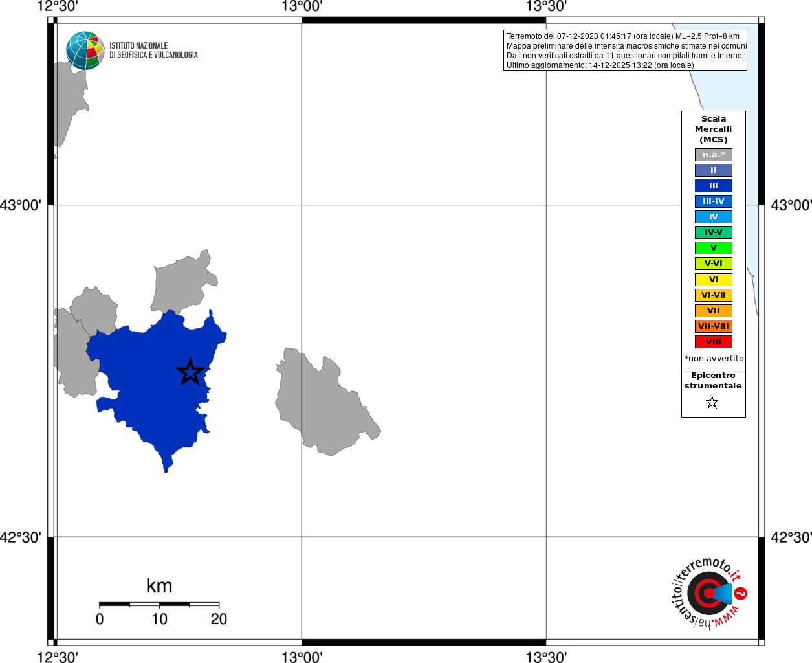Click the haisentitoilterremoto.it logo

tap(708, 593)
